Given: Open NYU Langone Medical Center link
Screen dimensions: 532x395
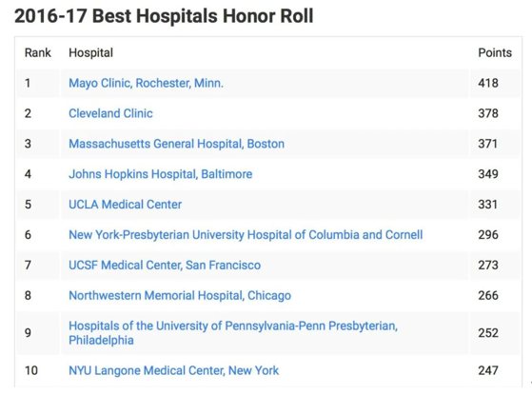Looking at the screenshot, I should click(x=174, y=370).
